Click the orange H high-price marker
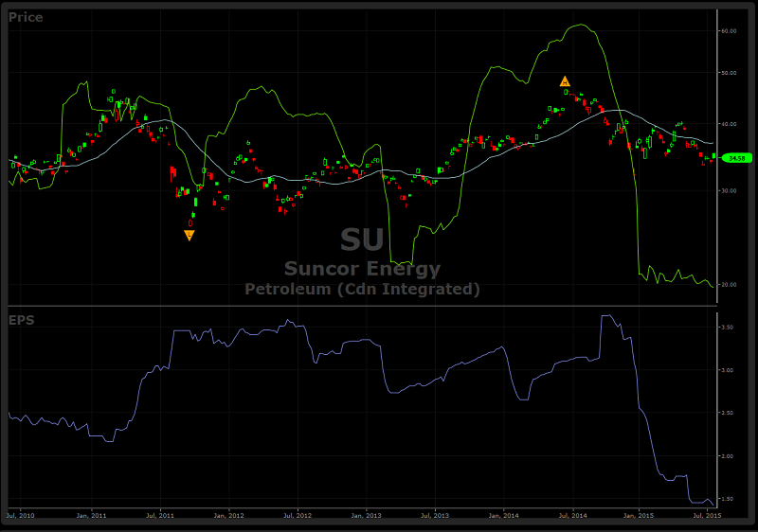This screenshot has height=532, width=758. [565, 81]
